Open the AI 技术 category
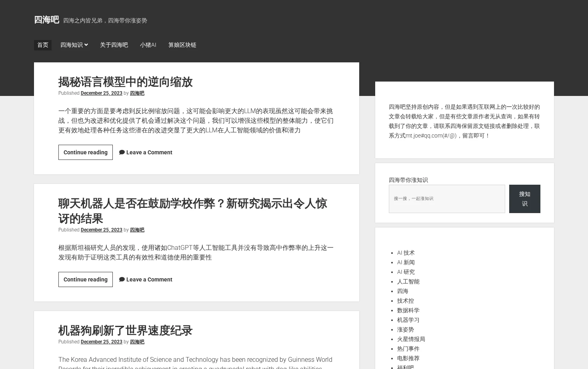The image size is (588, 369). tap(406, 253)
